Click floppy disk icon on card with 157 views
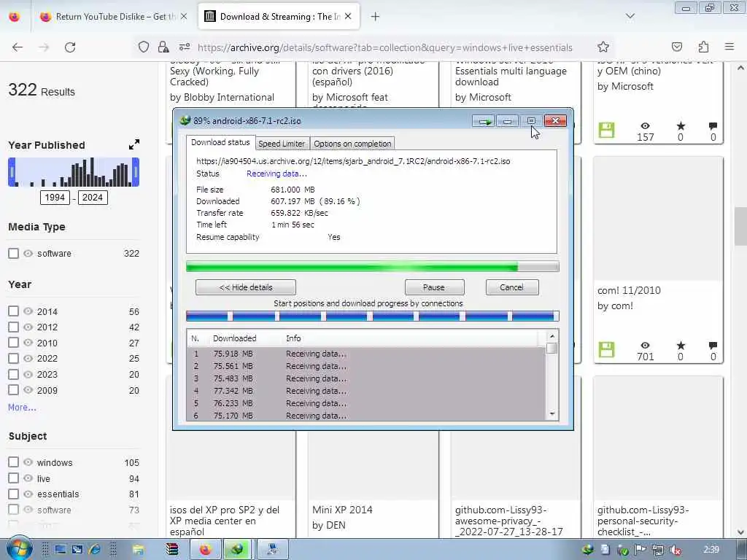This screenshot has width=747, height=560. pos(606,130)
